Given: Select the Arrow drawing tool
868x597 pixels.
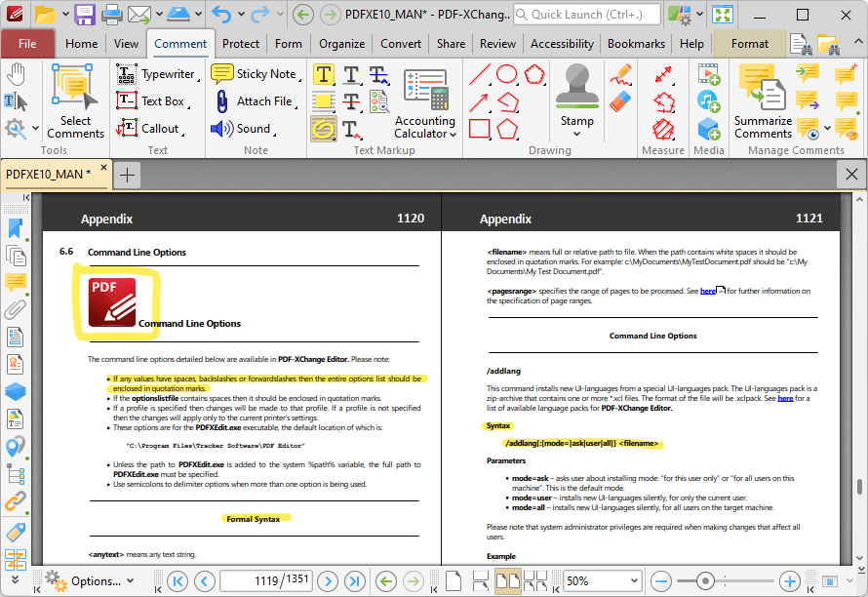Looking at the screenshot, I should click(479, 101).
